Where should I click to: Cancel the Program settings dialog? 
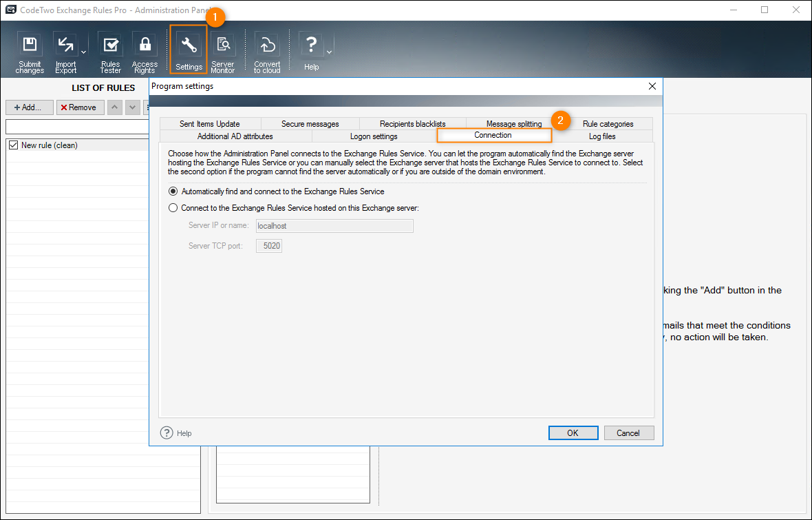tap(628, 433)
